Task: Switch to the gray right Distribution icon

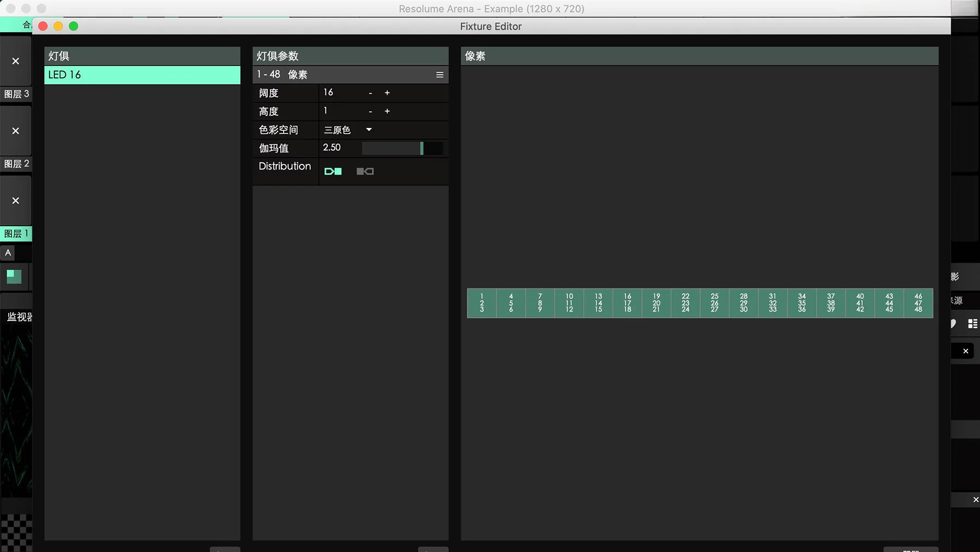Action: 365,171
